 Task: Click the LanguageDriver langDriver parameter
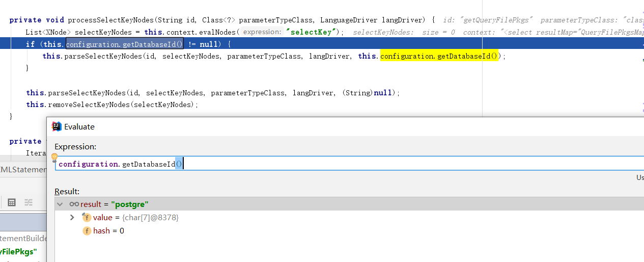coord(373,20)
